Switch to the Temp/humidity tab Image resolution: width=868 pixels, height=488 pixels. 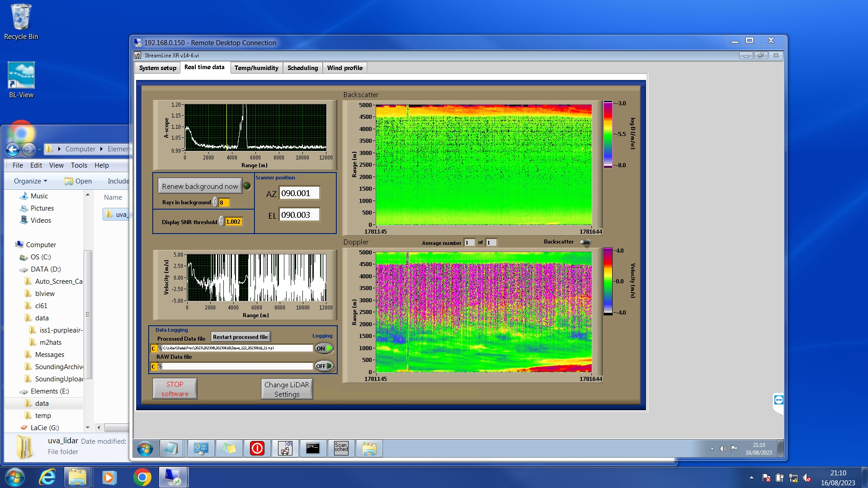[256, 68]
